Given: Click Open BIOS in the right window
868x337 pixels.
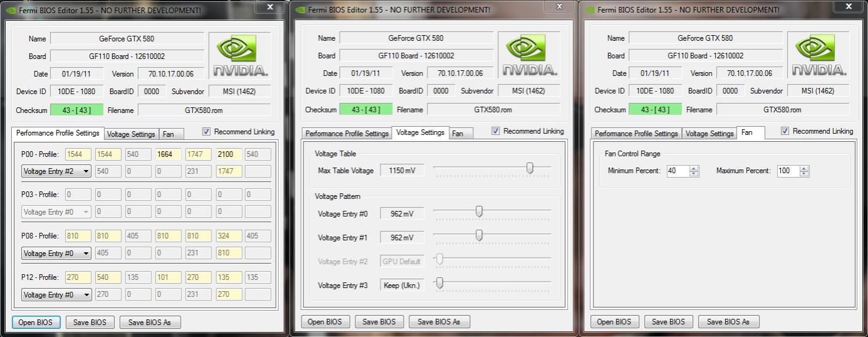Looking at the screenshot, I should 615,322.
